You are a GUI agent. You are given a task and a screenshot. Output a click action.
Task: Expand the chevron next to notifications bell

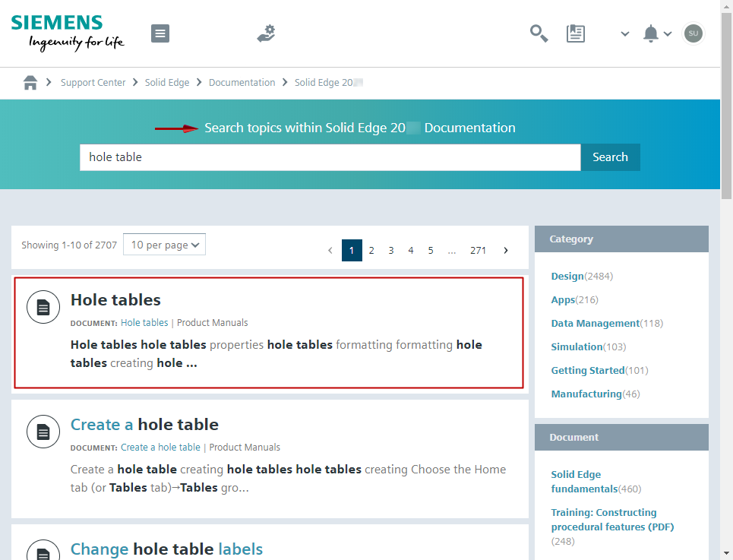coord(668,33)
